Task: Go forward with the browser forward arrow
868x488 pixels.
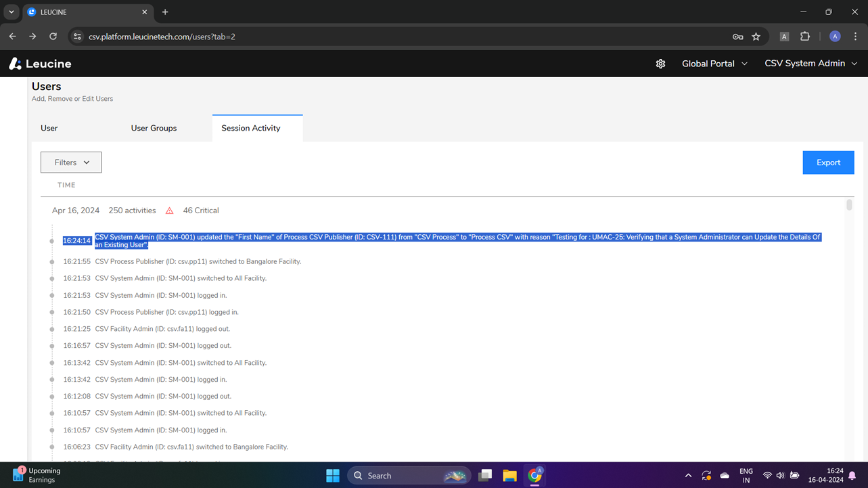Action: coord(32,37)
